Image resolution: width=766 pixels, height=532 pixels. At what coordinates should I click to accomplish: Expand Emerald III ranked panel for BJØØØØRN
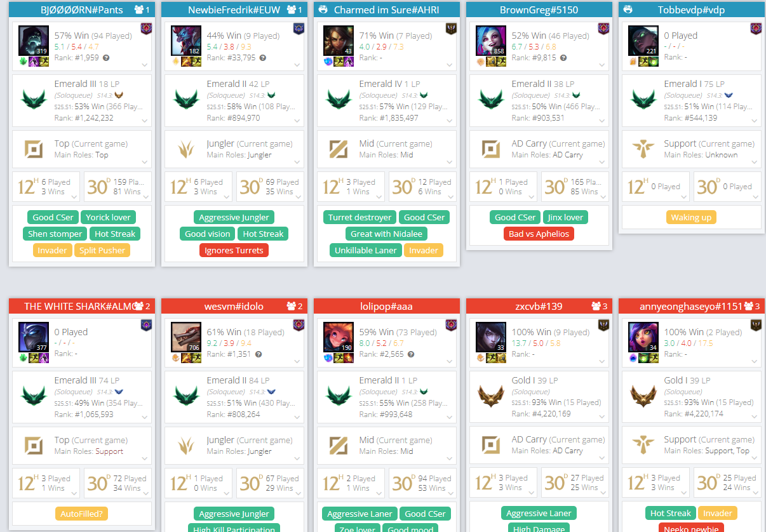point(145,120)
